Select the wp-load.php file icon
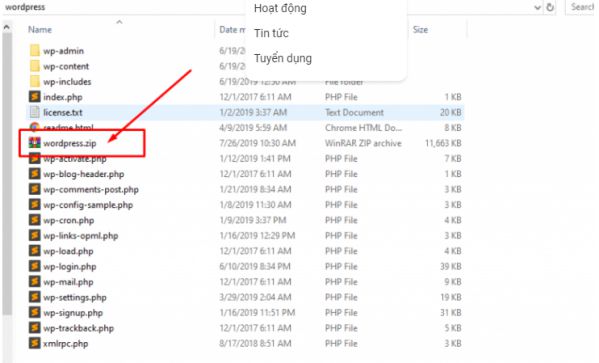This screenshot has height=363, width=599. pos(34,251)
